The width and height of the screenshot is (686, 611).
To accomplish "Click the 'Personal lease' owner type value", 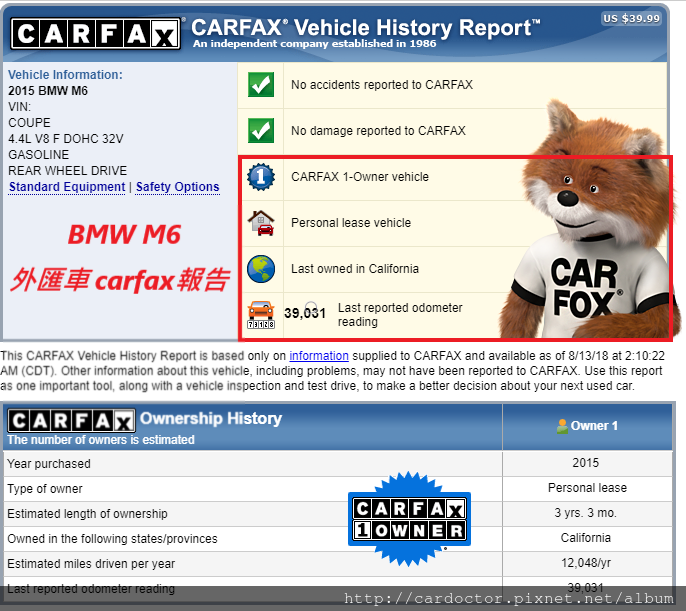I will click(x=587, y=488).
